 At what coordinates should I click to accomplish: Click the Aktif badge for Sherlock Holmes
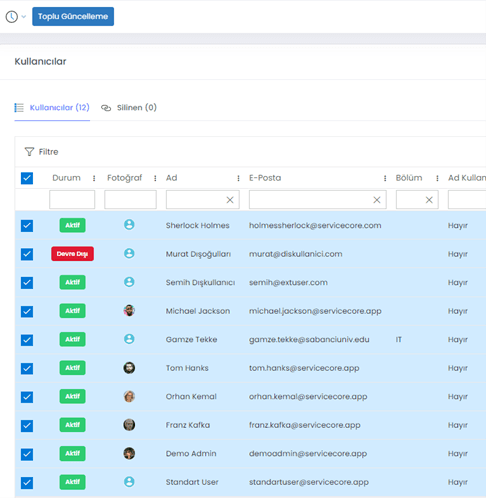[73, 225]
